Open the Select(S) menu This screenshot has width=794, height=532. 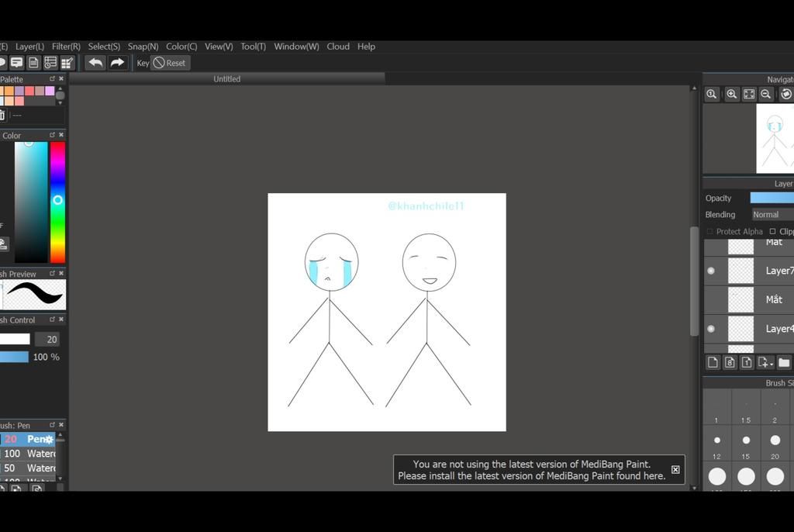coord(104,46)
